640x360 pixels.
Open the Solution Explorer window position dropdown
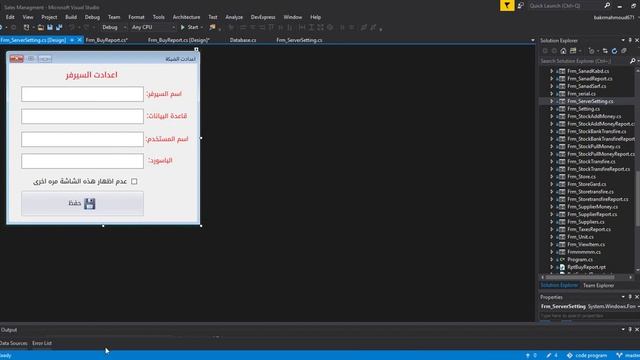coord(623,40)
